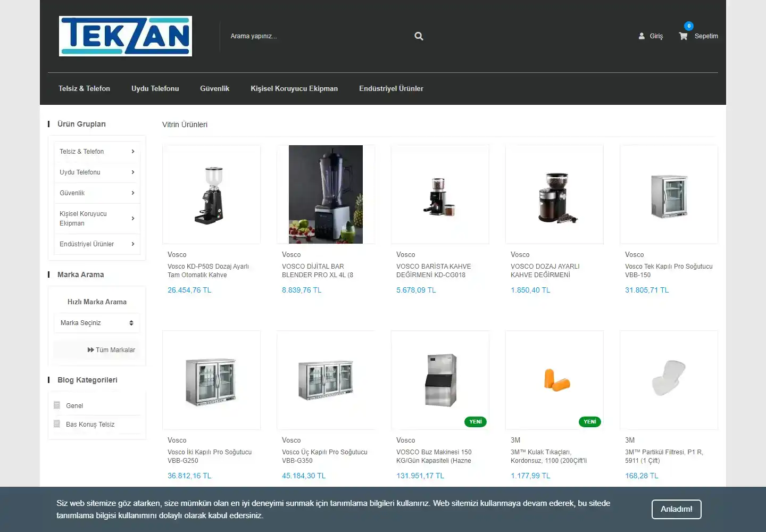Expand Kişisel Koruyucu Ekipman sidebar chevron

point(133,219)
